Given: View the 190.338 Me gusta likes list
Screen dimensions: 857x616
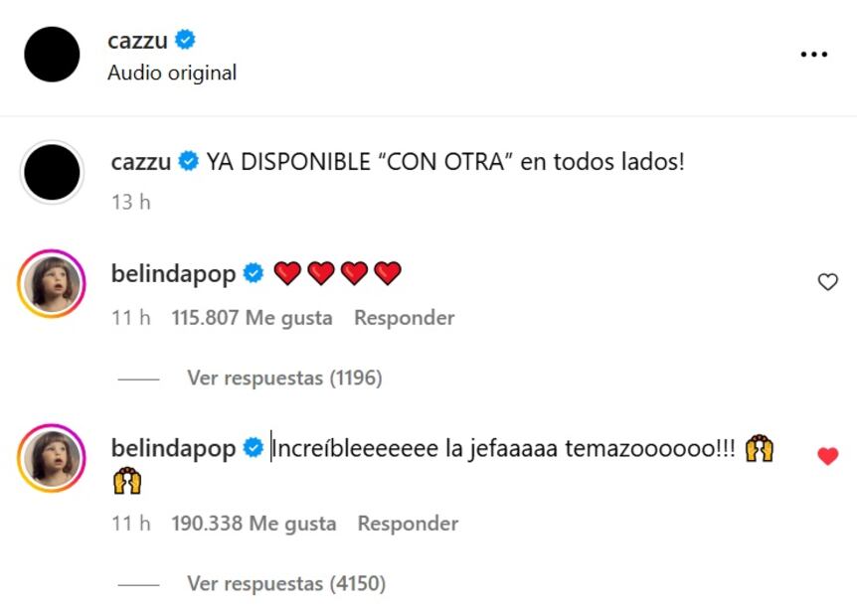Looking at the screenshot, I should click(254, 523).
